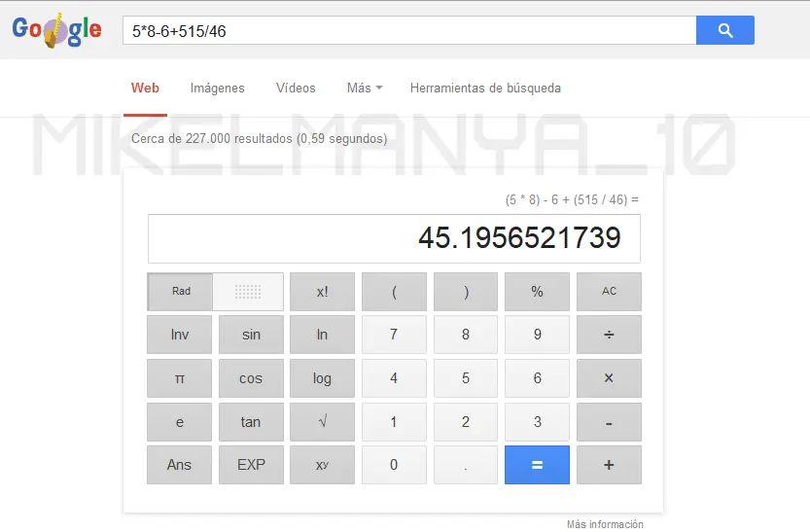The image size is (810, 532).
Task: Click the sin function key
Action: tap(251, 335)
